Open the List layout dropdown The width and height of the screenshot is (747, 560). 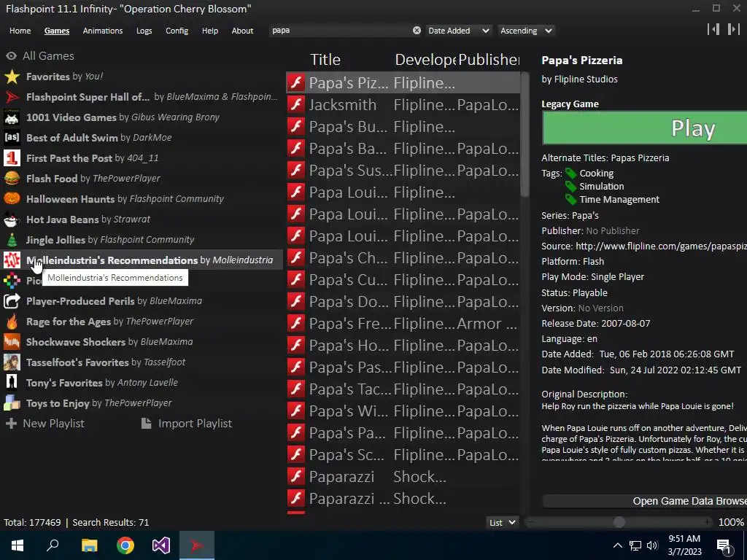(503, 522)
